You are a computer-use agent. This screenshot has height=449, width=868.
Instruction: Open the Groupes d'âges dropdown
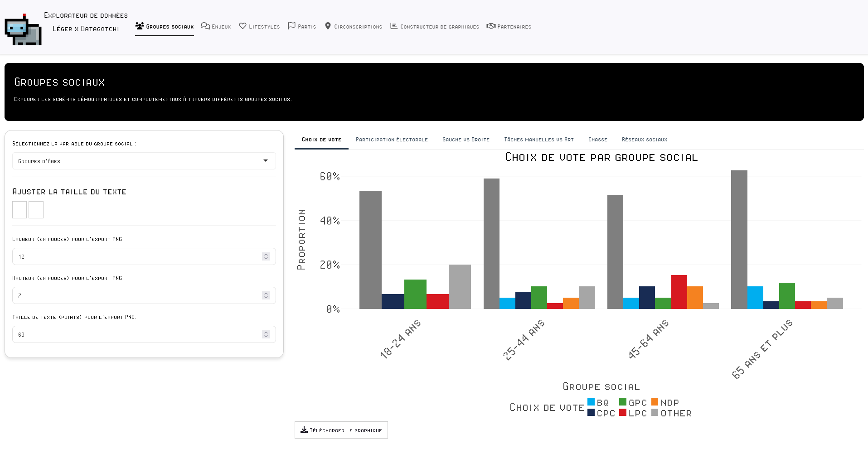point(144,161)
